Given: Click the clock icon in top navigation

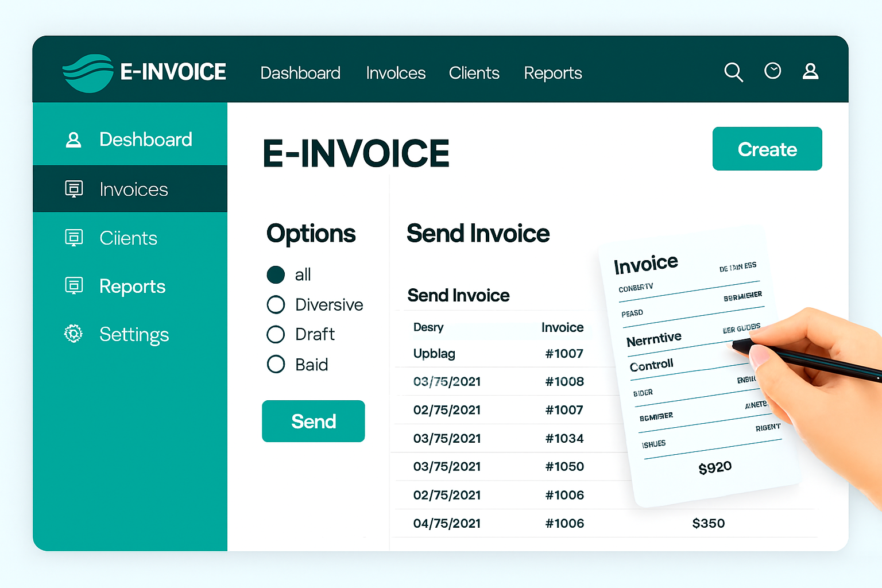Looking at the screenshot, I should click(772, 71).
